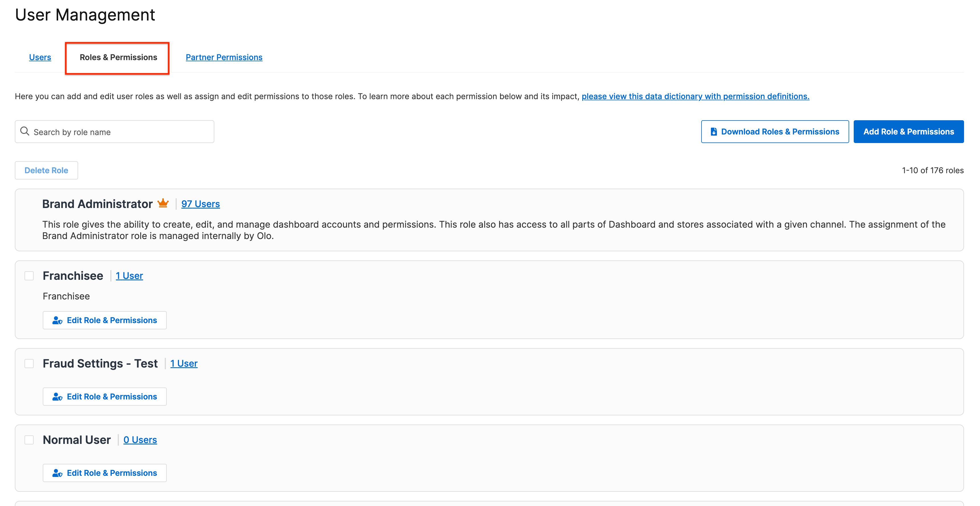The image size is (980, 506).
Task: Click the Delete Role button
Action: (46, 170)
